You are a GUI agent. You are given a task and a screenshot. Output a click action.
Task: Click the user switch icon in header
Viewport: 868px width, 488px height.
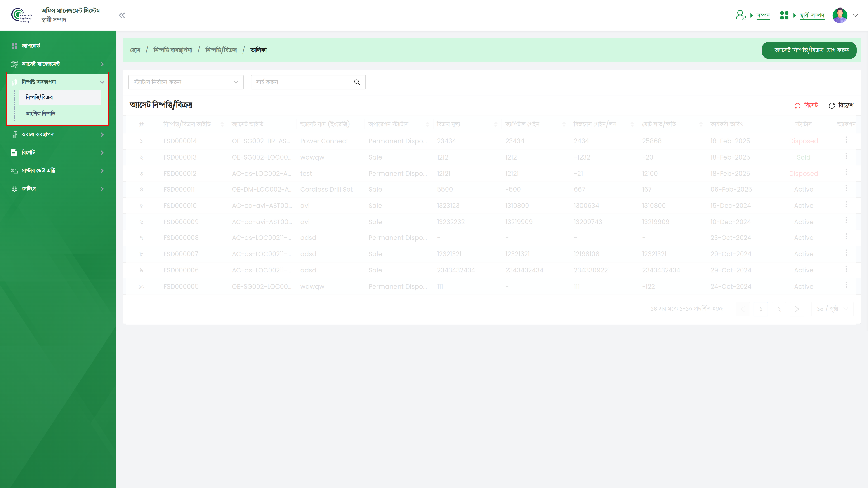click(741, 15)
